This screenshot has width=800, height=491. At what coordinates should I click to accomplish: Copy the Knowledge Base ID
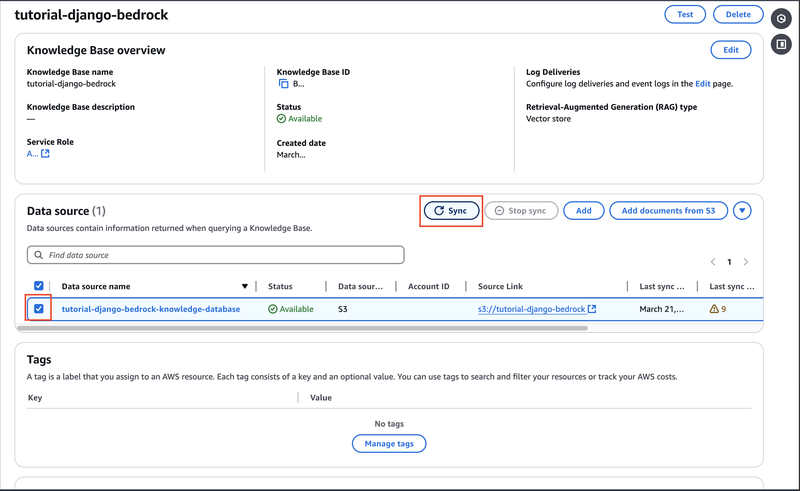[x=283, y=84]
